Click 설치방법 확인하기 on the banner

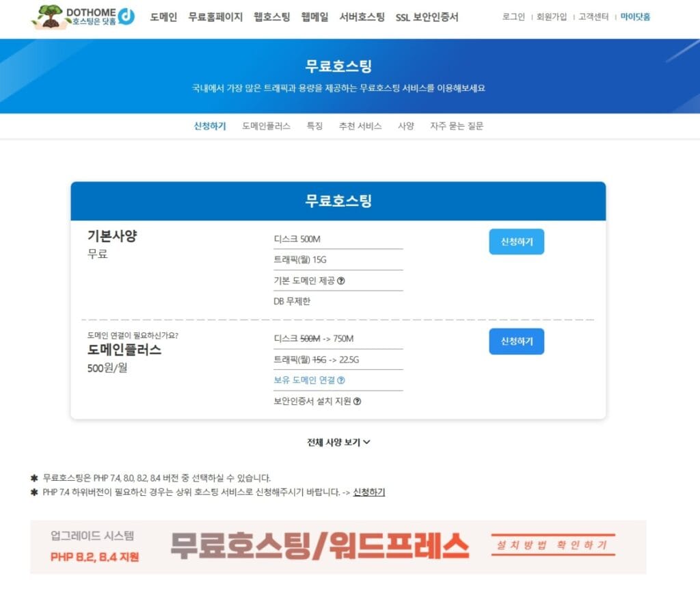coord(553,545)
